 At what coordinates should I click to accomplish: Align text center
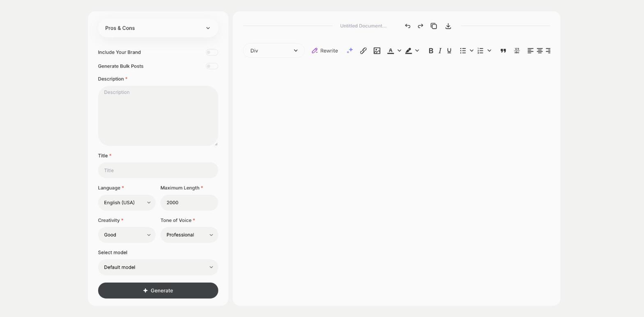(540, 50)
